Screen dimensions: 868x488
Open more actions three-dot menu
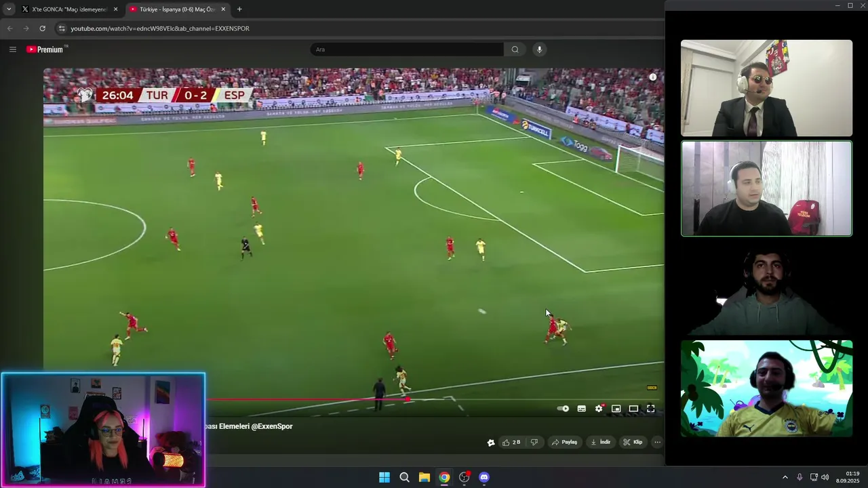657,443
